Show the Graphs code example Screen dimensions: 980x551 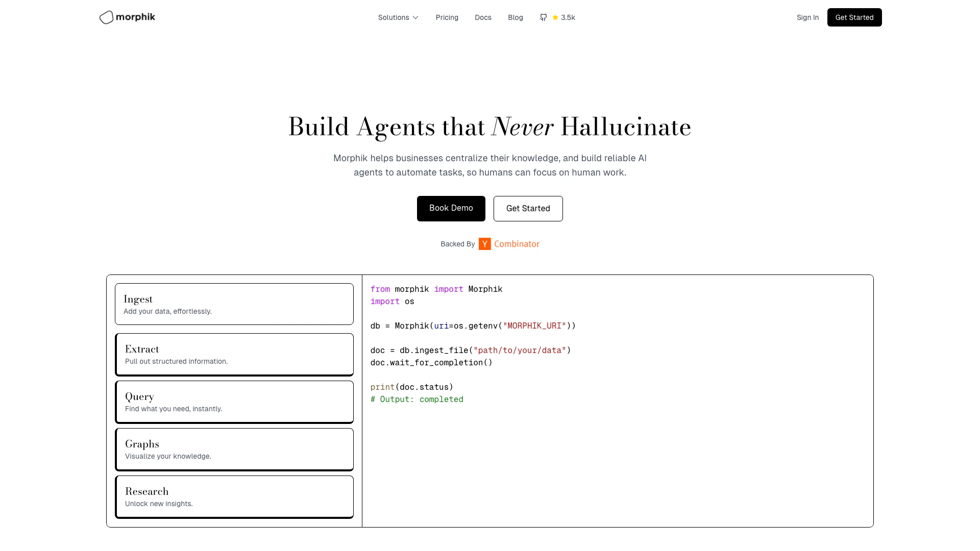tap(234, 449)
